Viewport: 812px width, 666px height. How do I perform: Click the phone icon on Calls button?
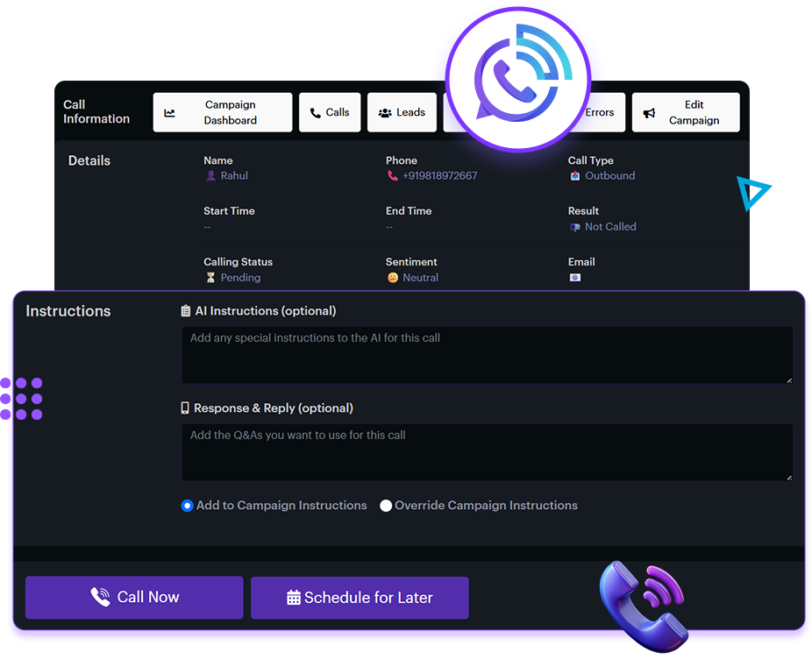tap(316, 113)
